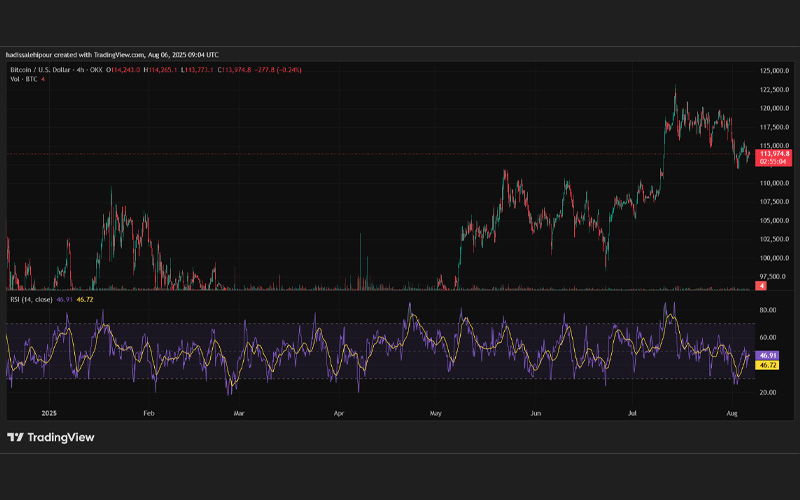Click the yellow RSI MA tag 46.72 on the axis
The width and height of the screenshot is (800, 500).
coord(767,365)
